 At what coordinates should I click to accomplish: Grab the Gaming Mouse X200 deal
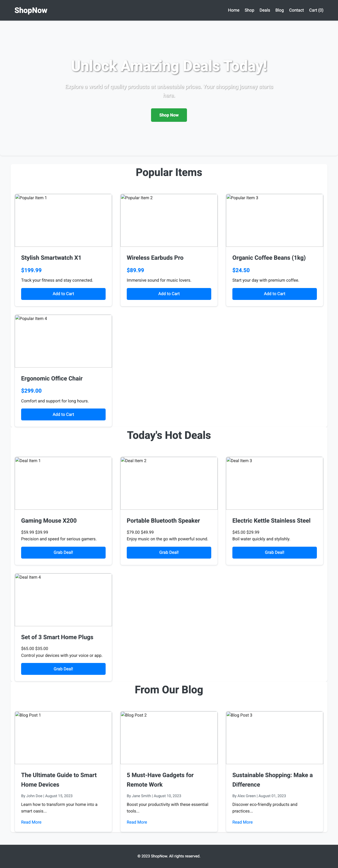[63, 552]
